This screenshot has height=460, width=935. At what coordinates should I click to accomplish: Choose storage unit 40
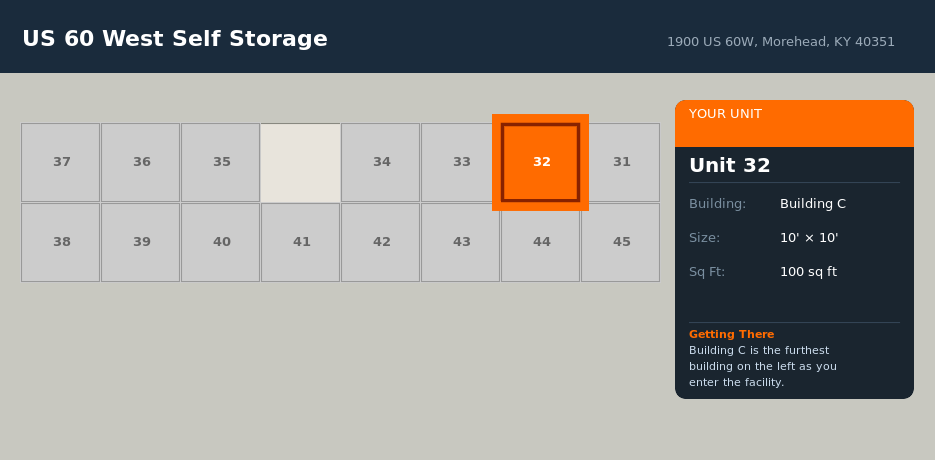pos(220,242)
